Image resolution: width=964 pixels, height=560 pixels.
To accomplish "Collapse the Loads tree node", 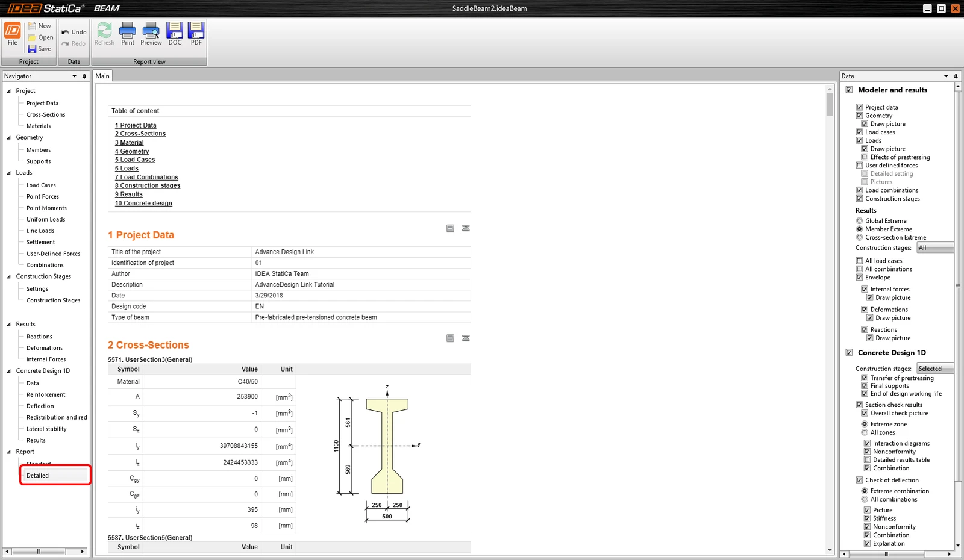I will pos(8,173).
